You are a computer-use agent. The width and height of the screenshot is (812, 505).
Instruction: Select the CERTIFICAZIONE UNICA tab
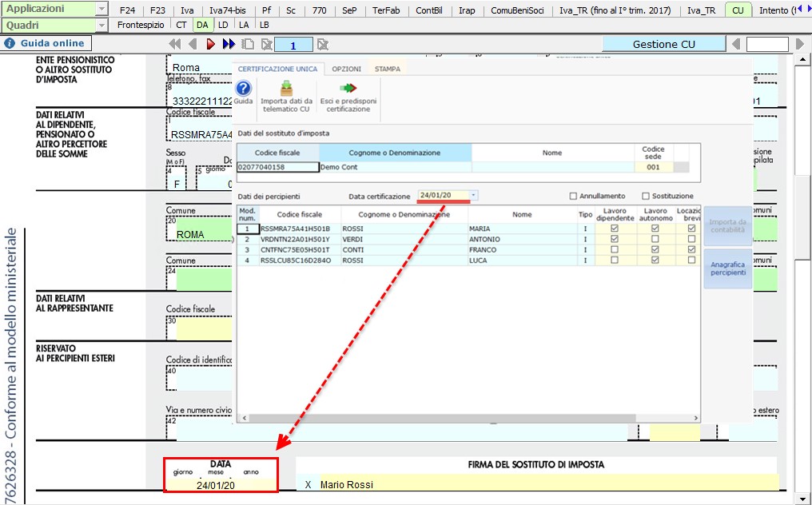point(277,69)
